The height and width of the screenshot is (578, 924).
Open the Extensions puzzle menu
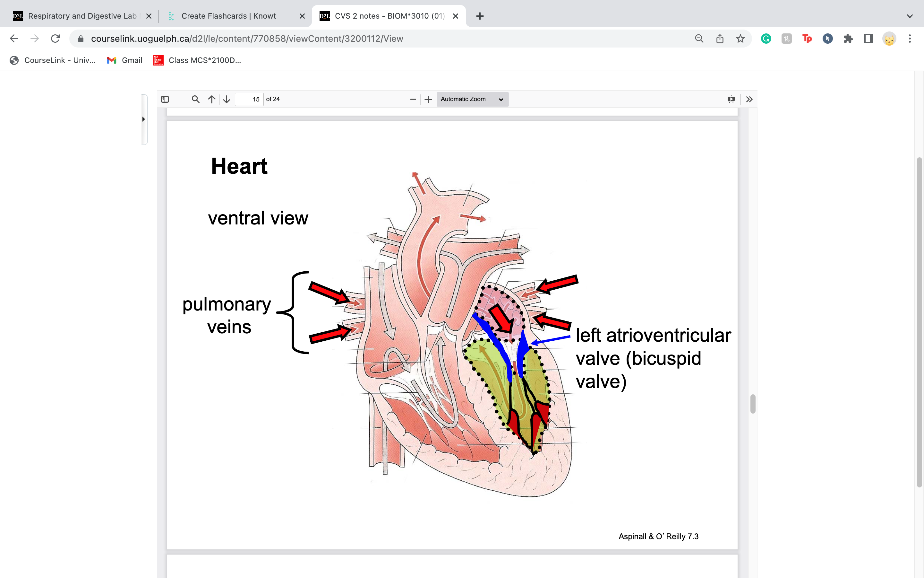848,39
